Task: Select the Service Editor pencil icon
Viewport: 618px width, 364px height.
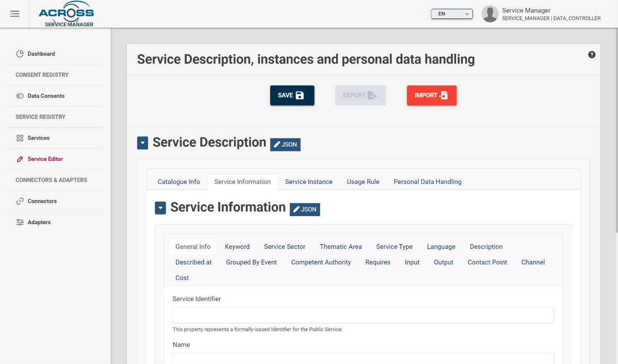Action: 20,159
